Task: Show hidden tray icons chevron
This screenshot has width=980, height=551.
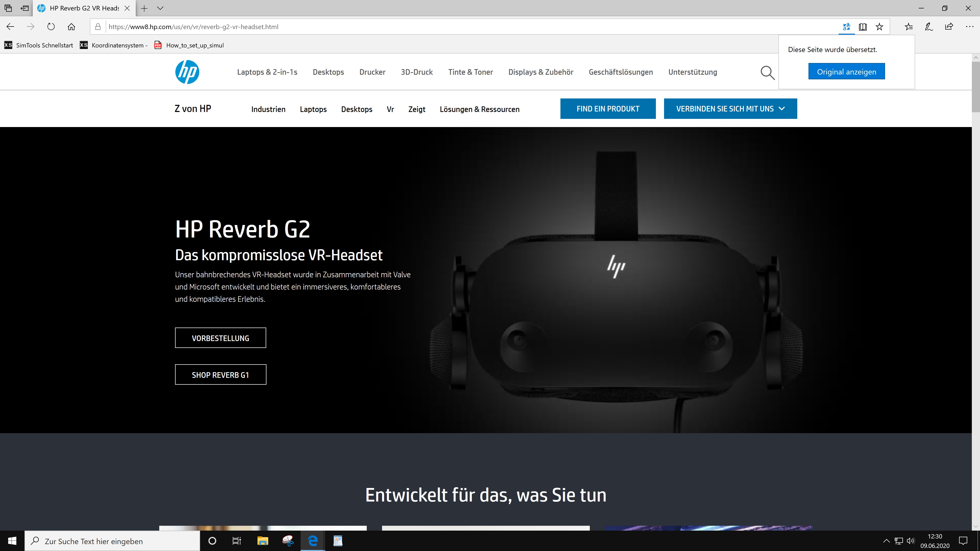Action: [886, 541]
